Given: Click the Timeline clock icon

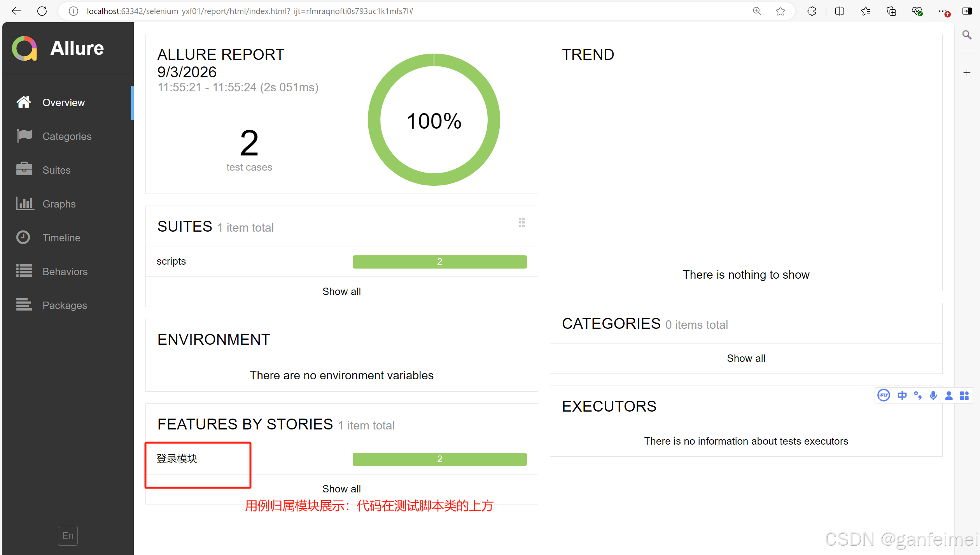Looking at the screenshot, I should click(x=23, y=237).
